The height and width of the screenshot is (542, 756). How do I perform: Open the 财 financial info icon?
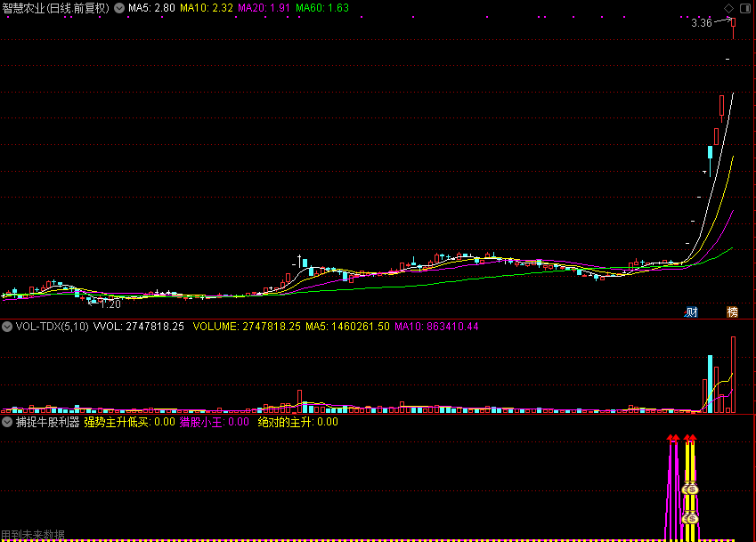691,312
